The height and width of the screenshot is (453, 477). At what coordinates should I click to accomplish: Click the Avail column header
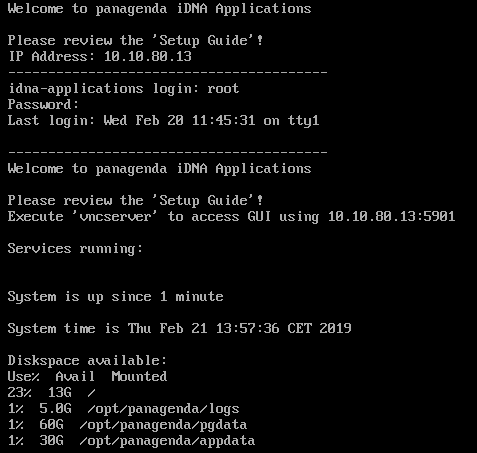[75, 376]
